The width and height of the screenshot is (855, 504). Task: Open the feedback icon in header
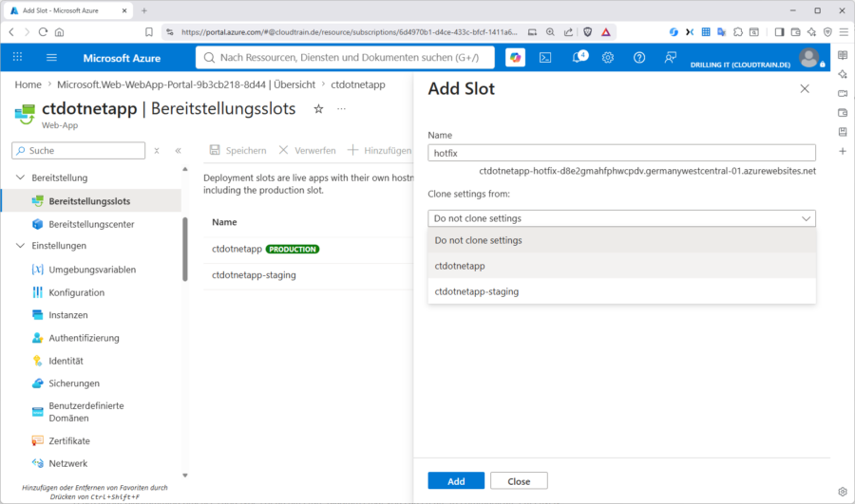pos(670,57)
